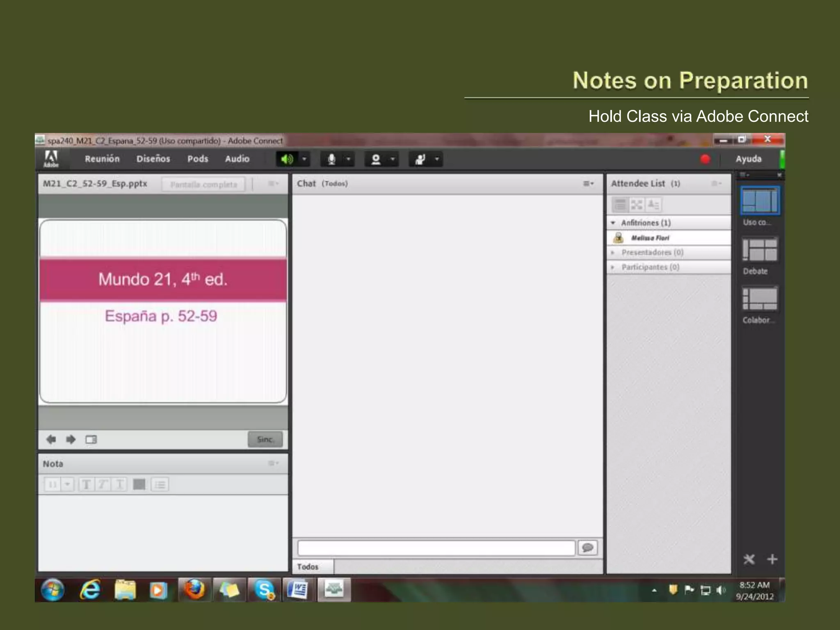The width and height of the screenshot is (840, 630).
Task: Open the raise hand status dropdown arrow
Action: tap(437, 159)
